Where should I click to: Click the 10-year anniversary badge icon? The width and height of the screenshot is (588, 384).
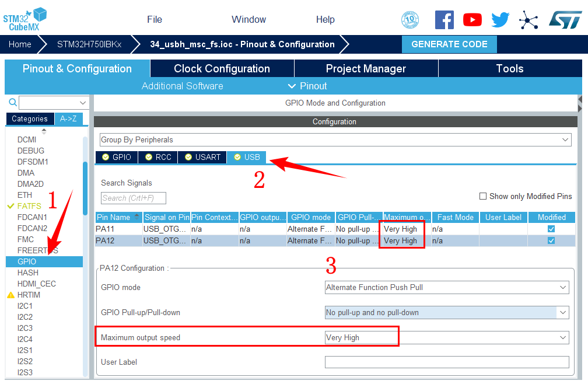[410, 20]
